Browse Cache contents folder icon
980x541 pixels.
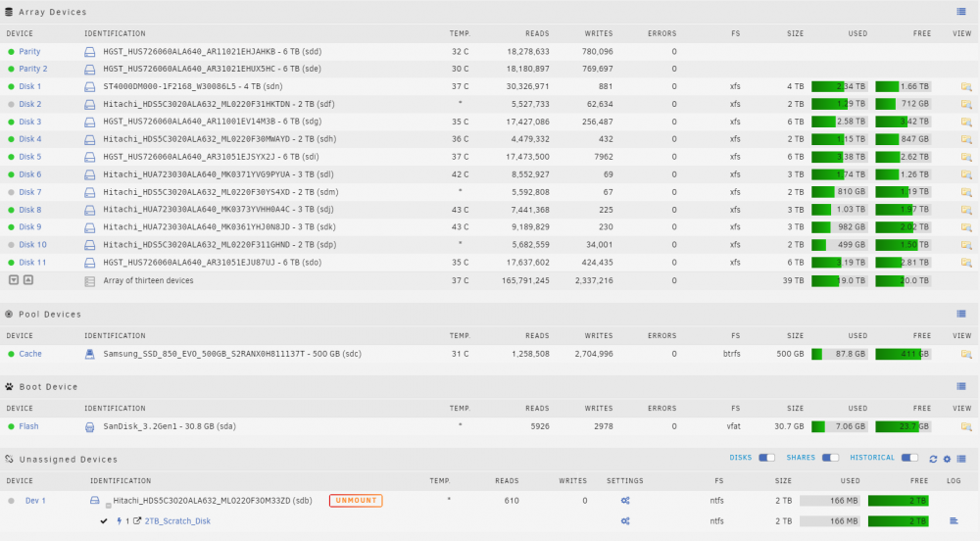pos(966,354)
